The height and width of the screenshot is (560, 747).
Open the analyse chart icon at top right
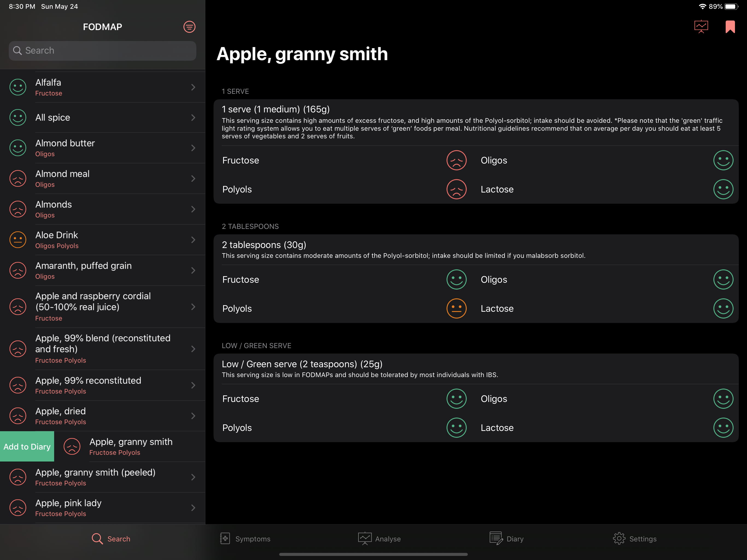point(701,27)
